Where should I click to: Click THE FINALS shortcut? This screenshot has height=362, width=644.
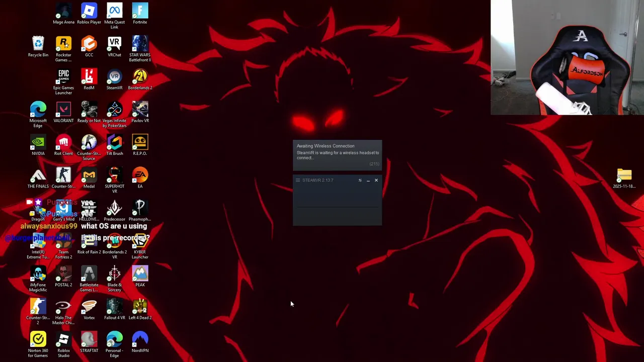click(x=38, y=178)
